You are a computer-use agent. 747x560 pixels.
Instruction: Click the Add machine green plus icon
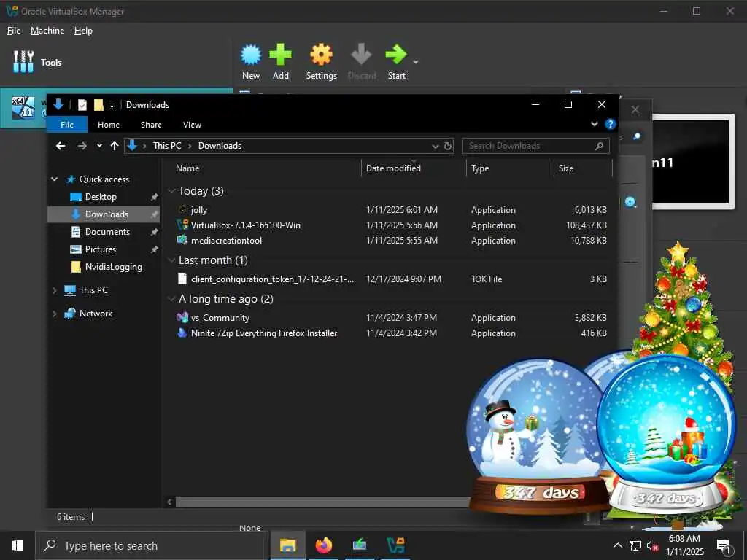[280, 55]
